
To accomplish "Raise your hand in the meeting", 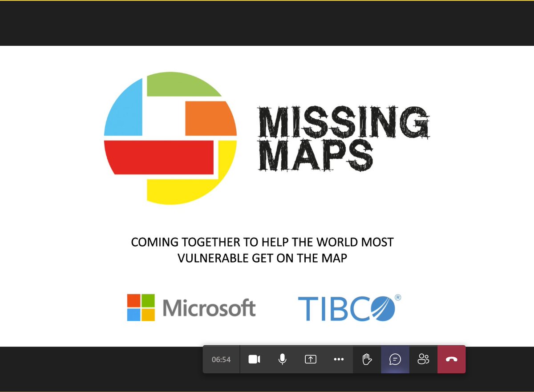I will pos(367,359).
